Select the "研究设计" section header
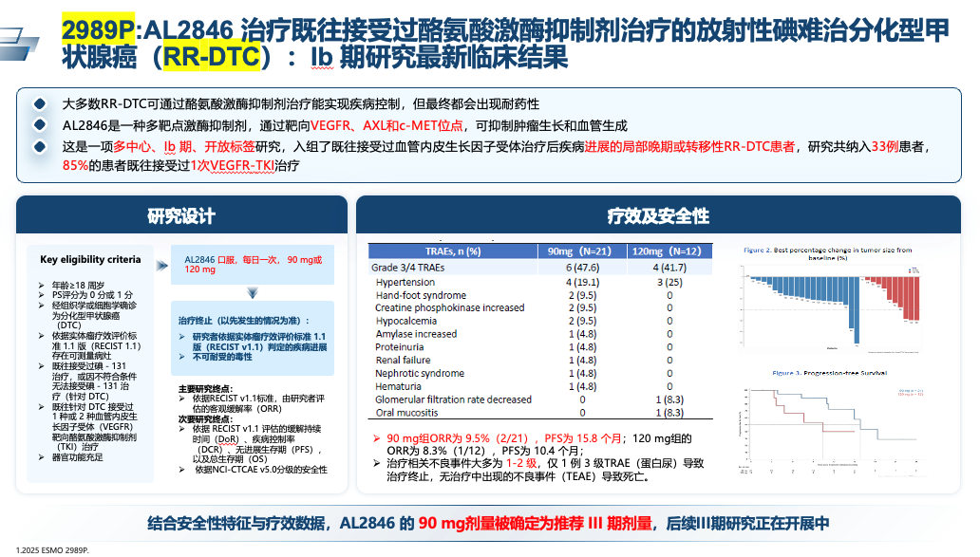Screen dimensions: 980x557 (180, 216)
